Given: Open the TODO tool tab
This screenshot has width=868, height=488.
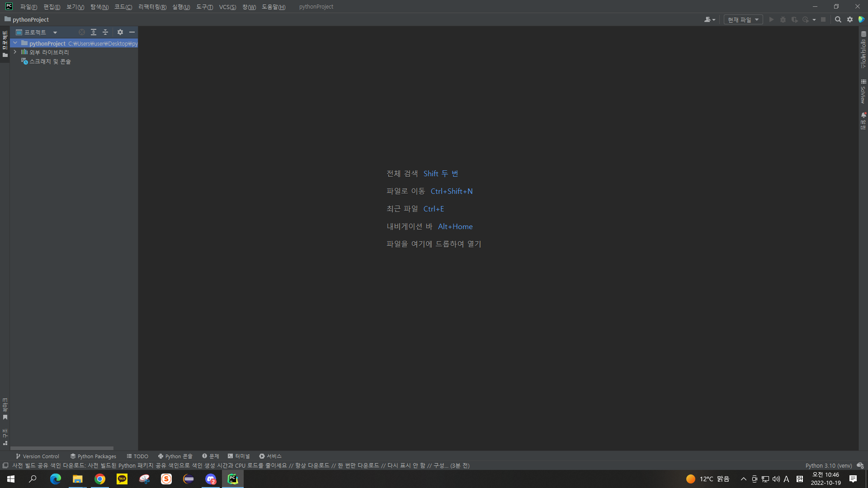Looking at the screenshot, I should click(137, 456).
